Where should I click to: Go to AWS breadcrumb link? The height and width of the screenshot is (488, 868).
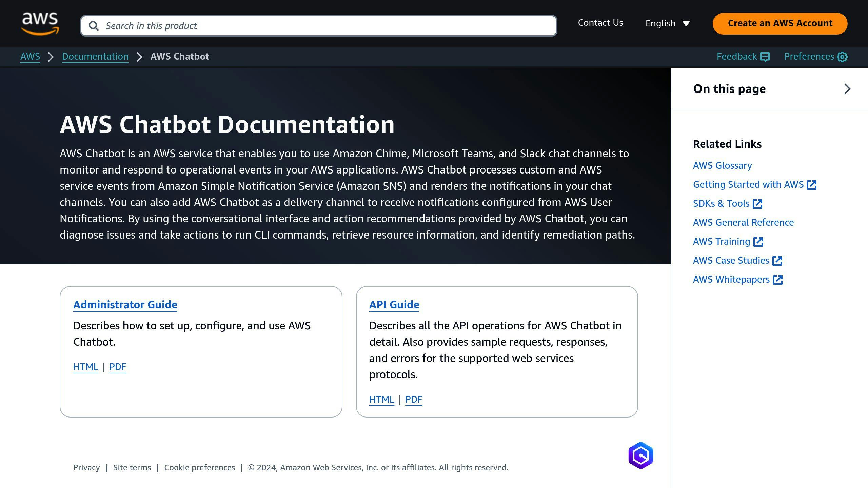pos(30,57)
